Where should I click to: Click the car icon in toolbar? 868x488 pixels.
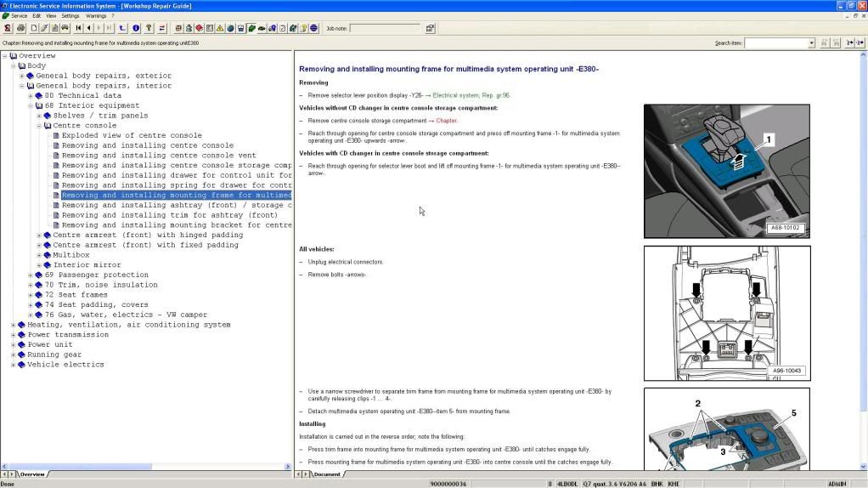(x=262, y=28)
